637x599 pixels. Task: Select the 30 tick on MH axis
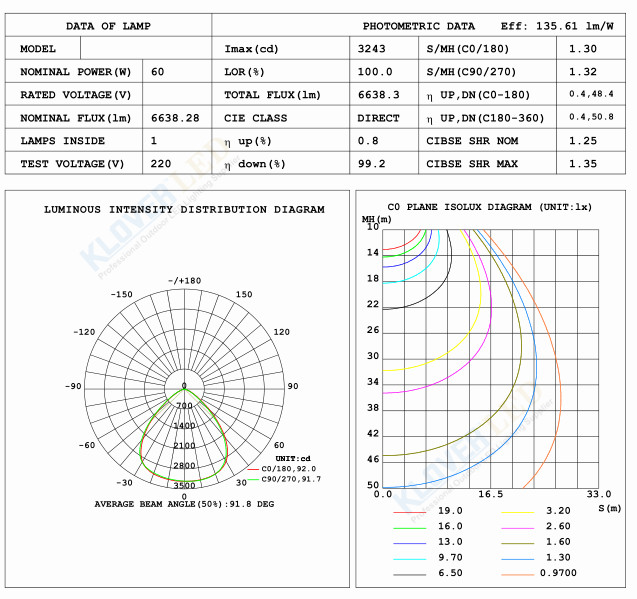[x=373, y=356]
